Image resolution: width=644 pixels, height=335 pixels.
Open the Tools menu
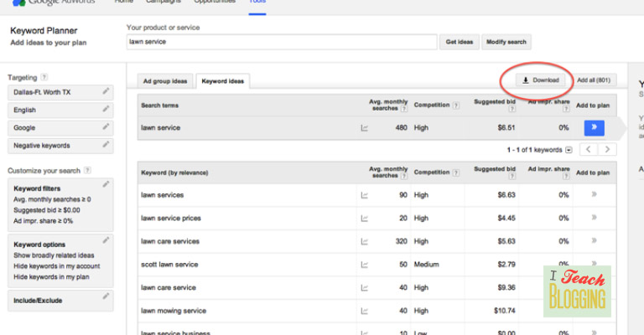tap(257, 2)
